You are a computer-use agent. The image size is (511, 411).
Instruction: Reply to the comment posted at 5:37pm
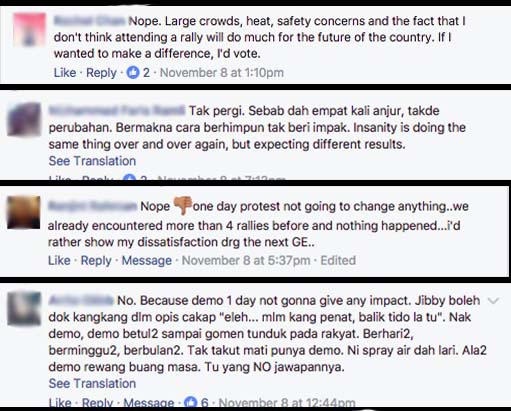coord(96,260)
